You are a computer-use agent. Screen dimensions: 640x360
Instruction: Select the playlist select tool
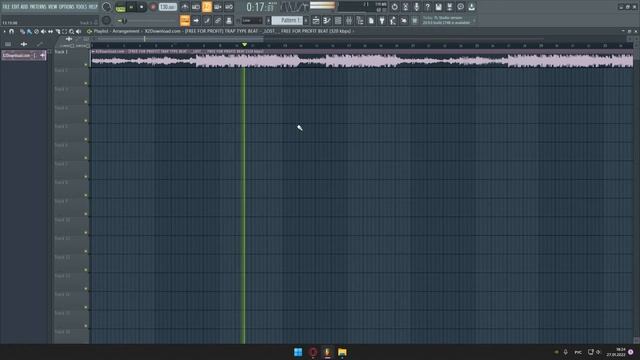click(64, 31)
